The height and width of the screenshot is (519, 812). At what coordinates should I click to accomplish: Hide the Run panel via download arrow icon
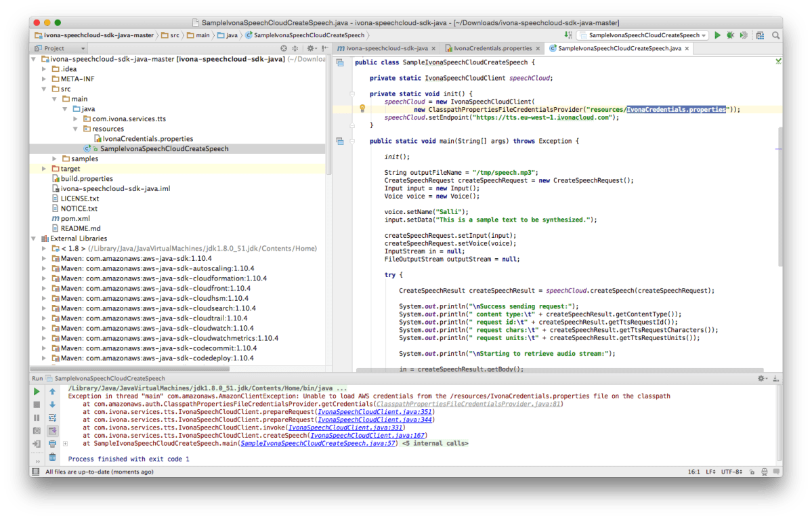[775, 379]
